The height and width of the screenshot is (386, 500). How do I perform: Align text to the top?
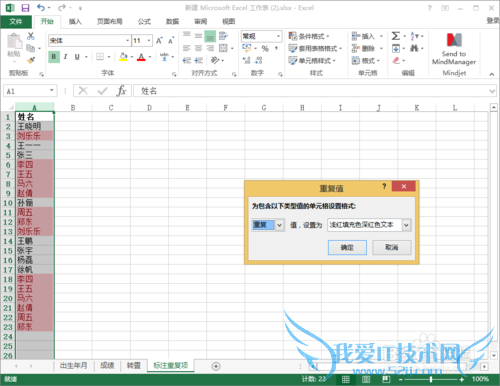pyautogui.click(x=187, y=36)
